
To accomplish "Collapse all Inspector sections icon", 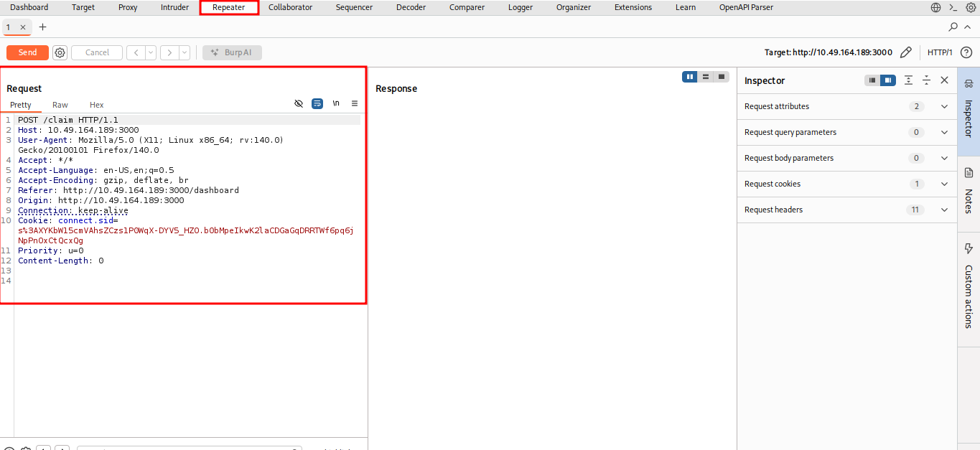I will pos(927,80).
